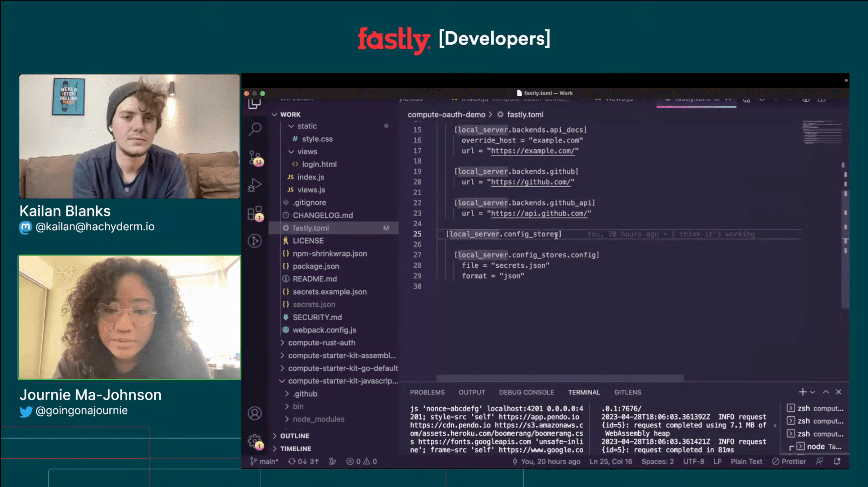Viewport: 868px width, 487px height.
Task: Open new terminal dropdown arrow
Action: [x=813, y=392]
